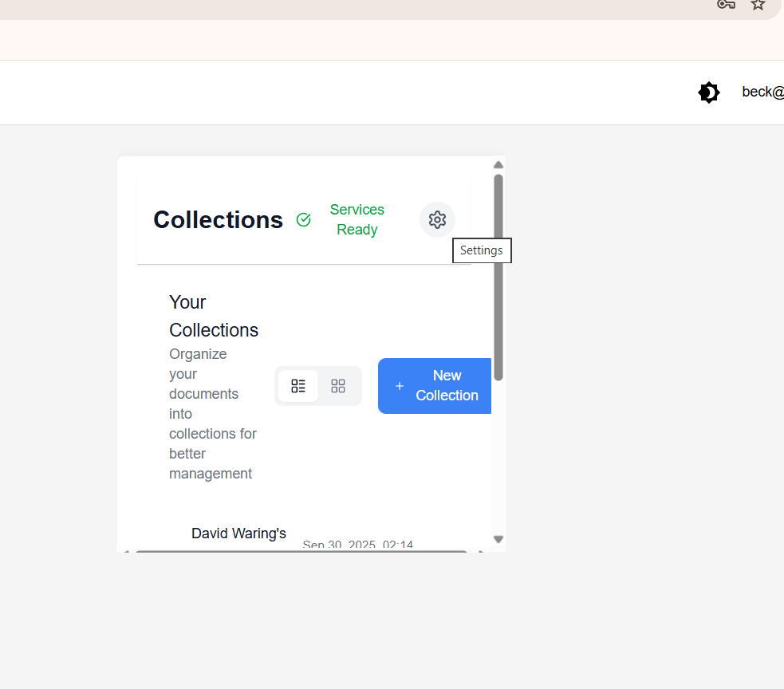The height and width of the screenshot is (689, 784).
Task: Click the vertical scrollbar up arrow
Action: [x=498, y=165]
